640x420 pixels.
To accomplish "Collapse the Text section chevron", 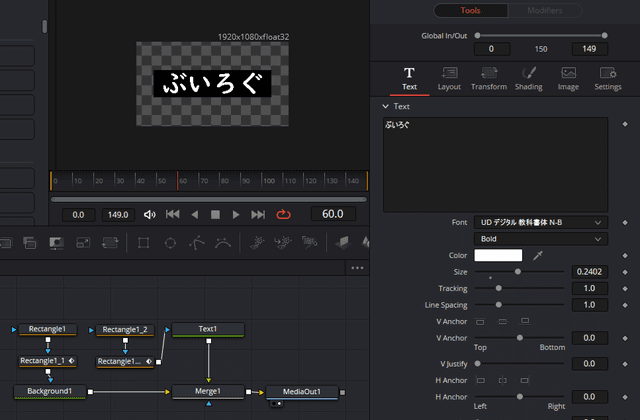I will (x=385, y=106).
